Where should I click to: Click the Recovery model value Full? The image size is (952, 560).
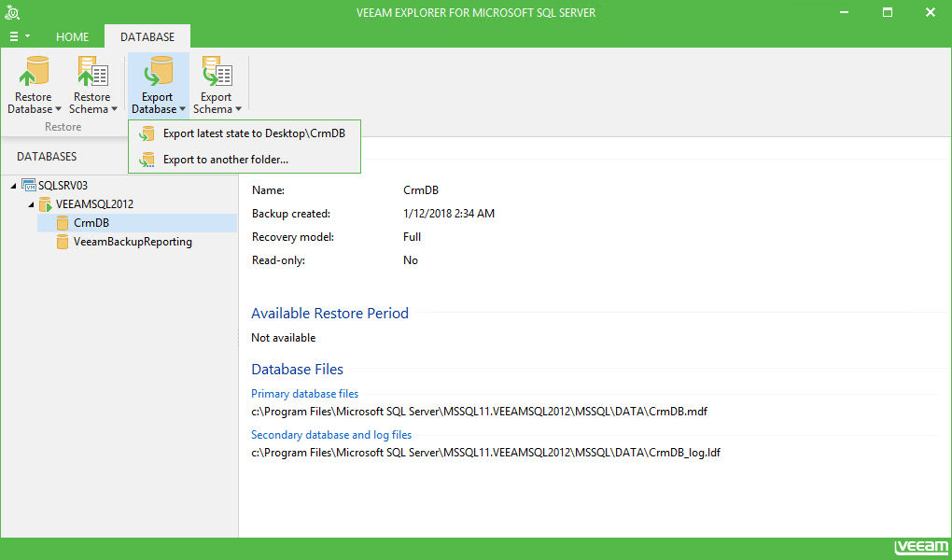click(412, 237)
